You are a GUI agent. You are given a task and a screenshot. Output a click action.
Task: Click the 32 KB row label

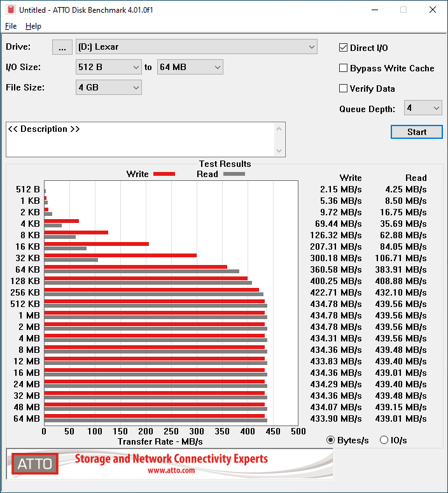pyautogui.click(x=27, y=258)
